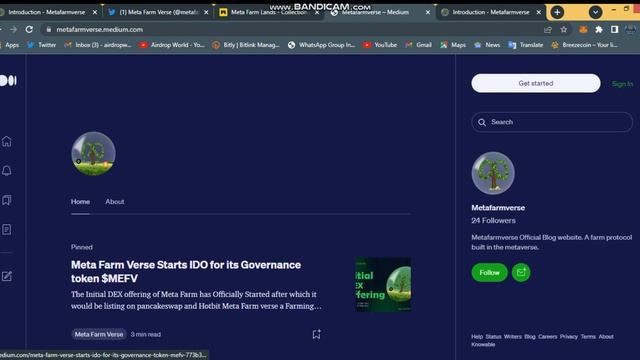Screen dimensions: 640x360
Task: Reload the page in Chrome
Action: [x=29, y=29]
